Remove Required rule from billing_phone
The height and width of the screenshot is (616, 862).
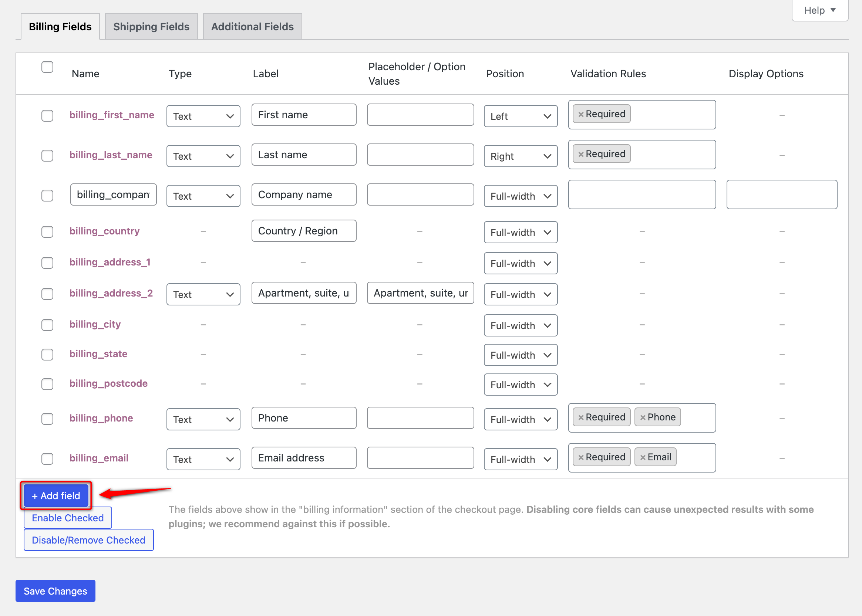click(581, 417)
